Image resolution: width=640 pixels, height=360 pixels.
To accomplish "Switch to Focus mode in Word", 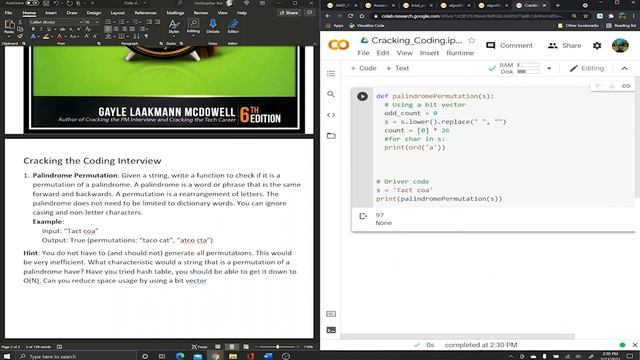I will [x=200, y=347].
